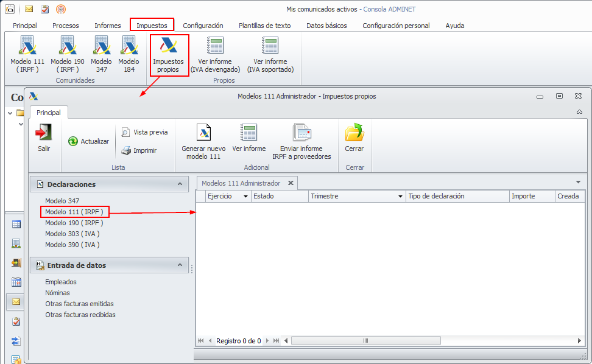Open the Ejercicio column filter dropdown
The width and height of the screenshot is (592, 364).
[x=246, y=197]
